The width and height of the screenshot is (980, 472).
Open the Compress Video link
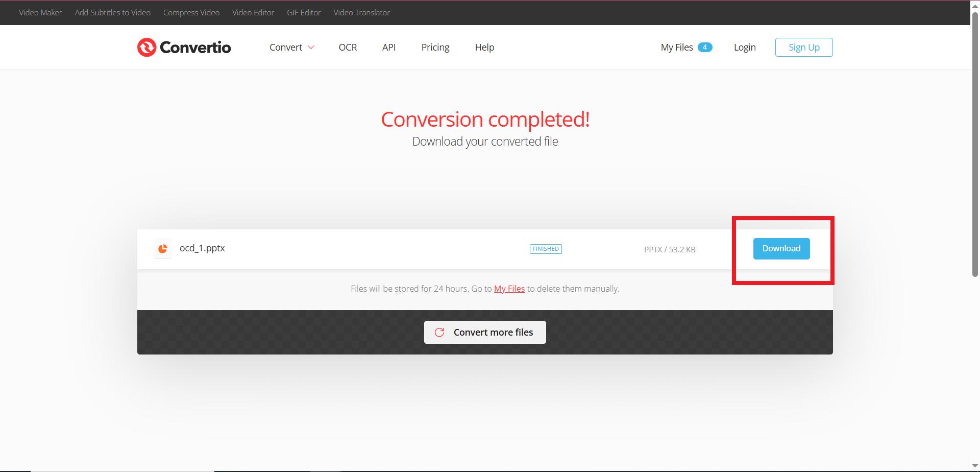click(191, 13)
